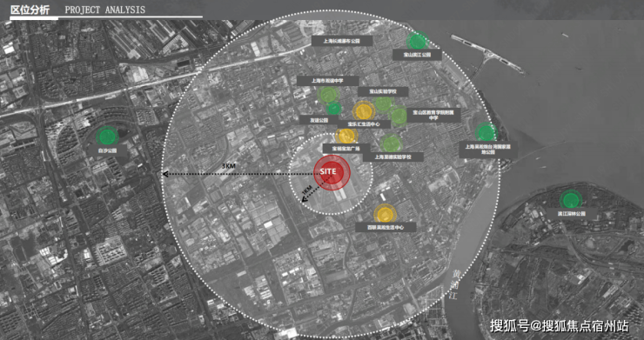Select the yellow marker above 百联吴淞生活中心 label
644x340 pixels.
[385, 214]
